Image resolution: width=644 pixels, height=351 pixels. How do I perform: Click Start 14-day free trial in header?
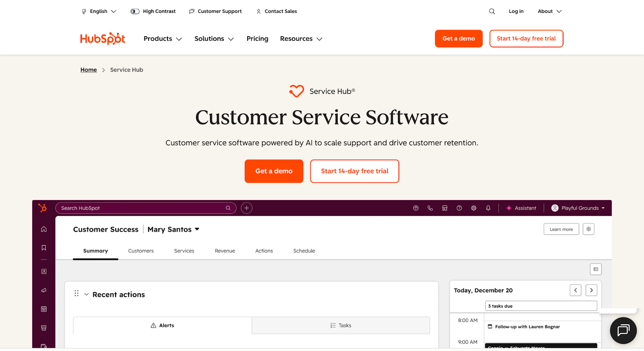[526, 39]
